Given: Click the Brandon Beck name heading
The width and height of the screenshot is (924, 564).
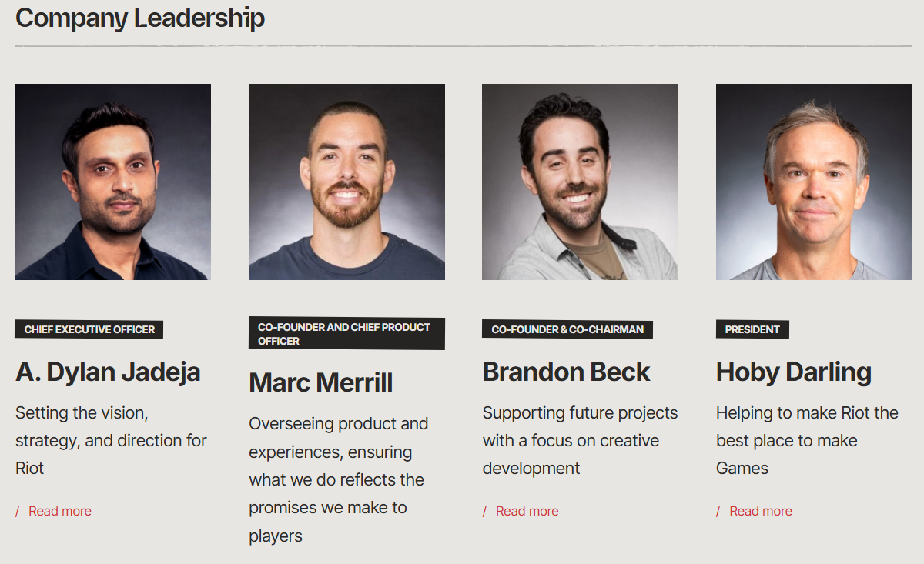Looking at the screenshot, I should tap(566, 372).
